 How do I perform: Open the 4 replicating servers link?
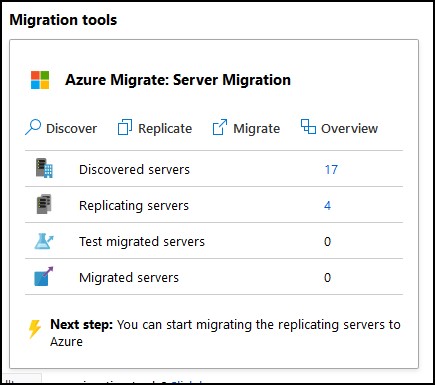pos(327,205)
